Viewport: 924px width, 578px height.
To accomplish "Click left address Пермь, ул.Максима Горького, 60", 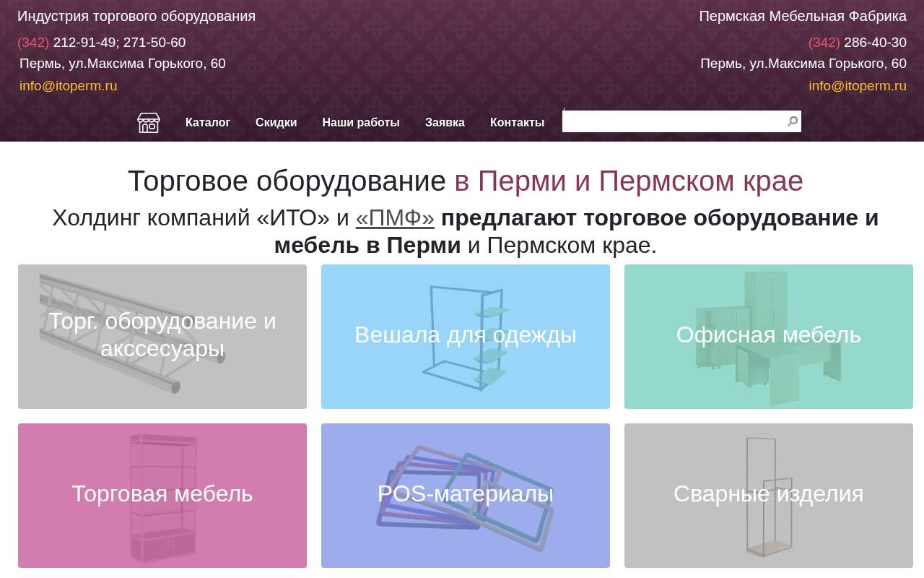I will tap(123, 64).
